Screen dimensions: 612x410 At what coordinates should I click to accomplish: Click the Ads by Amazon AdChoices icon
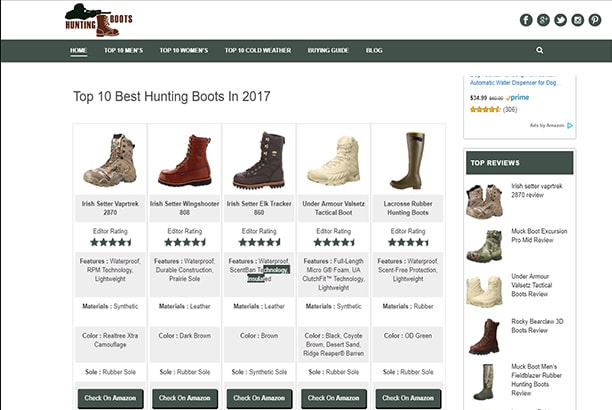point(570,125)
